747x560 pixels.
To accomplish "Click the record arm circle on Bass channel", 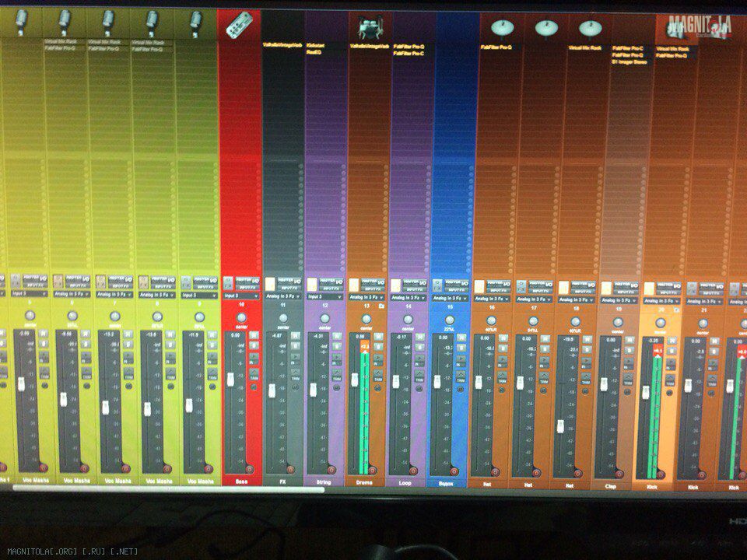I will coord(249,469).
